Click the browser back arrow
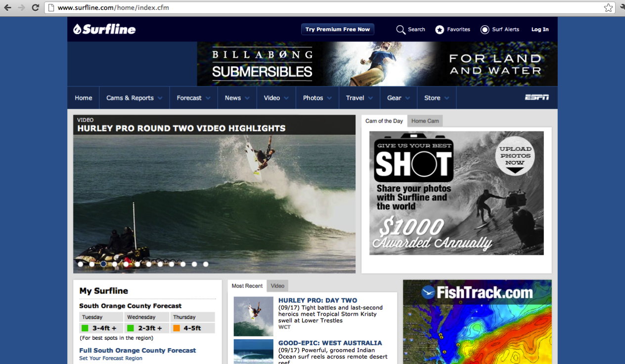The width and height of the screenshot is (625, 364). point(7,7)
